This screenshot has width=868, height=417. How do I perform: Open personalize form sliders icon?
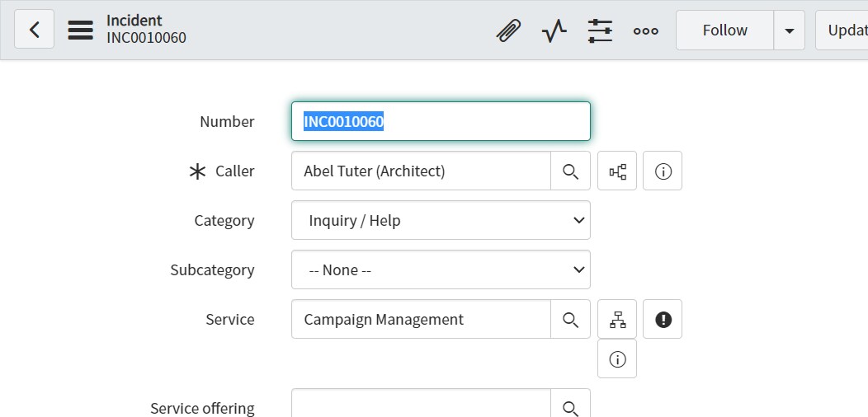(x=600, y=30)
